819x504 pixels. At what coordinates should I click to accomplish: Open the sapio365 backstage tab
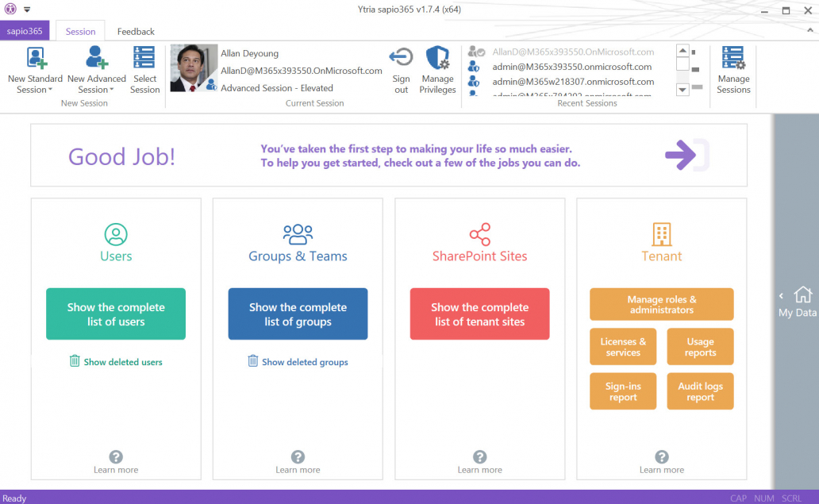[25, 31]
